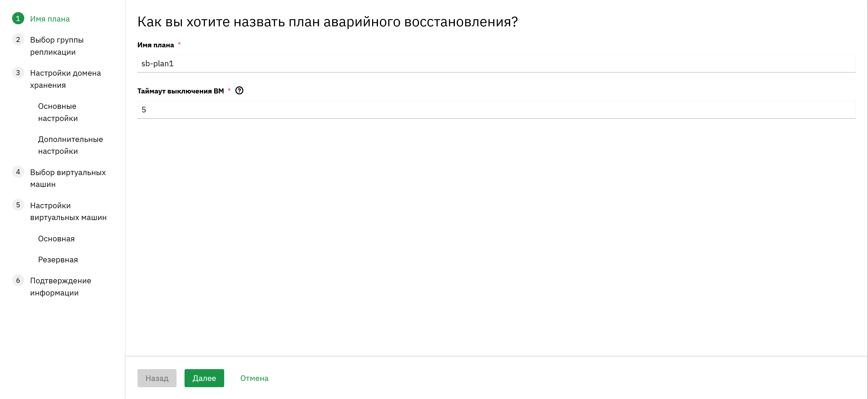Click the step 2 number circle
The width and height of the screenshot is (868, 399).
click(18, 40)
